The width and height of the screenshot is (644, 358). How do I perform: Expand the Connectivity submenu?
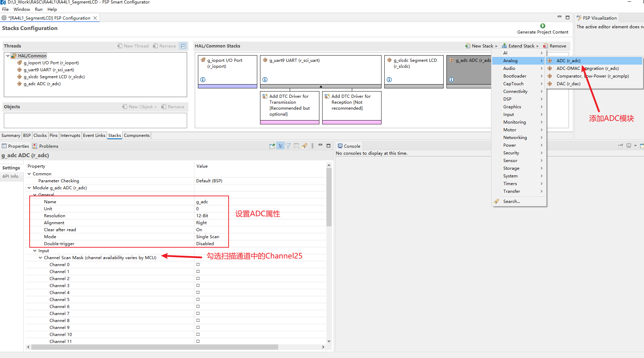519,91
